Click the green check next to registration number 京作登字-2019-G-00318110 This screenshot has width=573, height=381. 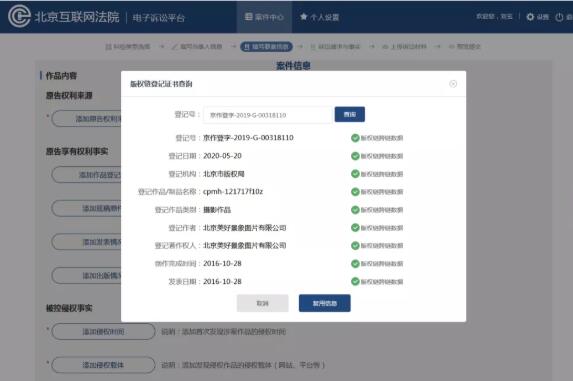355,138
